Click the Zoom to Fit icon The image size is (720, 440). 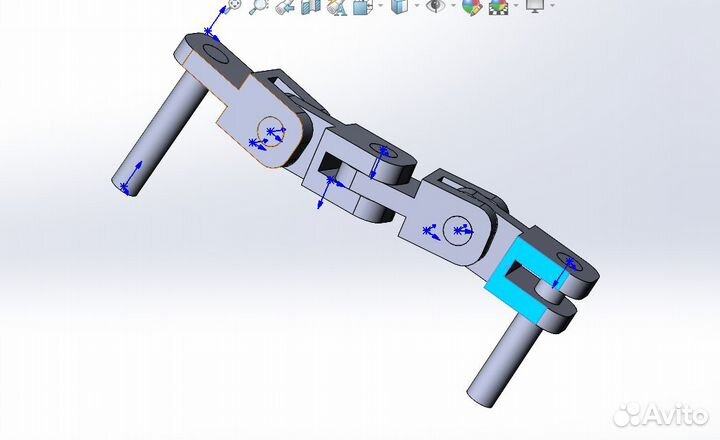234,6
